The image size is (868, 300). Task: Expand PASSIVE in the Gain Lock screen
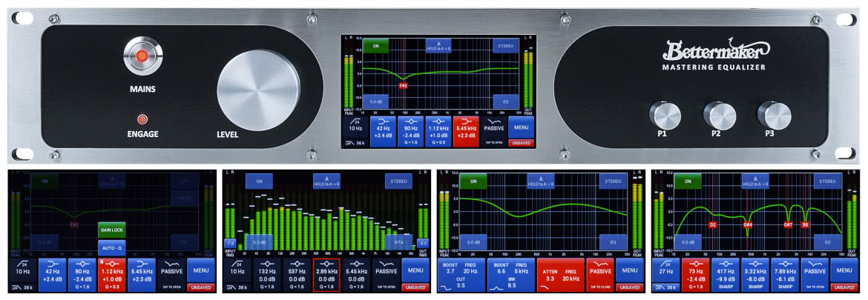pos(171,275)
